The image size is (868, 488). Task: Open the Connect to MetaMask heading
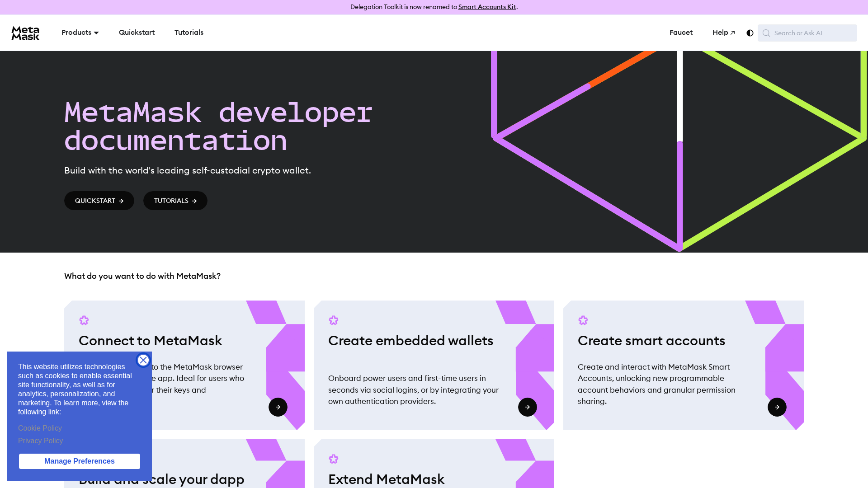[x=150, y=341]
